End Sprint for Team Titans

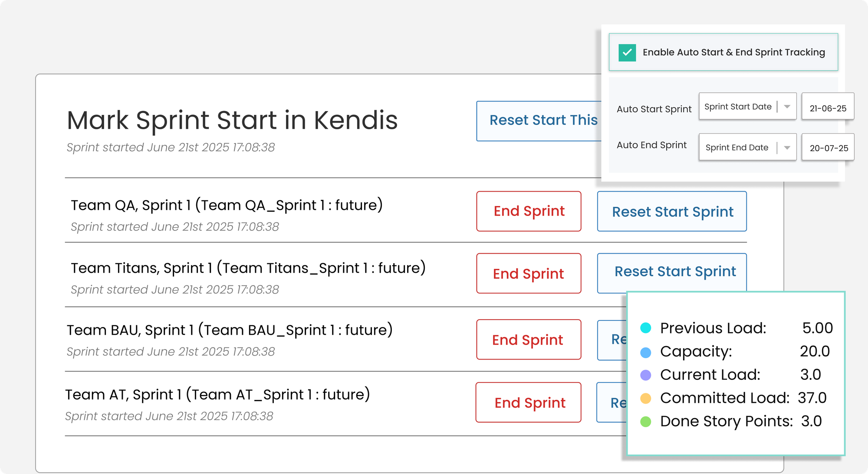point(529,274)
